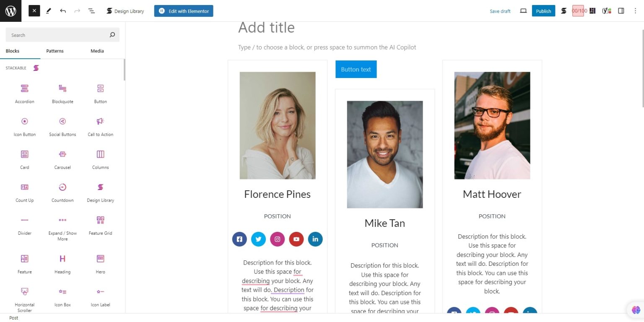Toggle the settings sidebar panel
644x322 pixels.
[621, 10]
